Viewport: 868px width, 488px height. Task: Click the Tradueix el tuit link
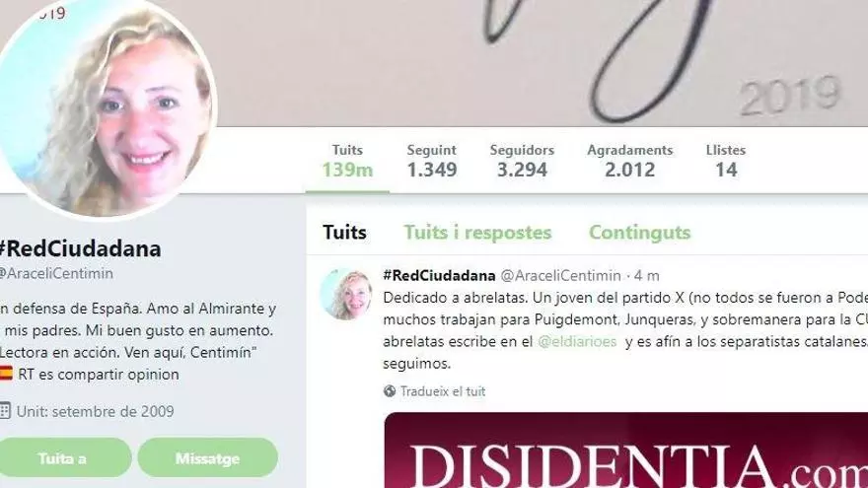[443, 391]
